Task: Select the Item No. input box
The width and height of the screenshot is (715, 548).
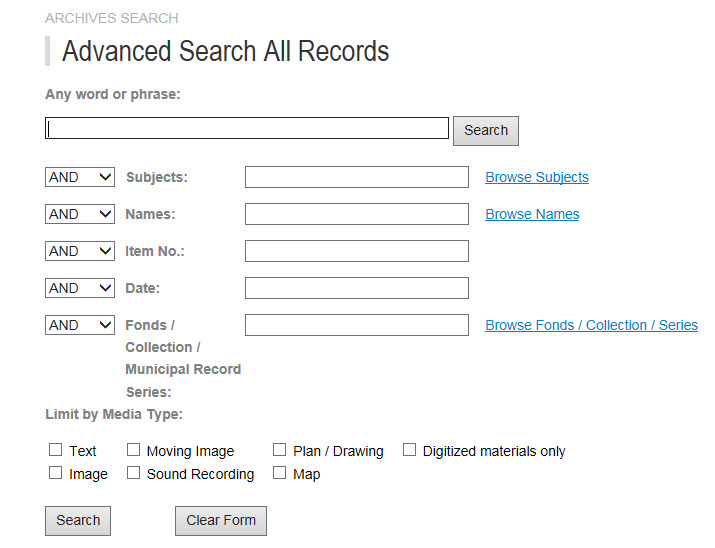Action: (x=356, y=251)
